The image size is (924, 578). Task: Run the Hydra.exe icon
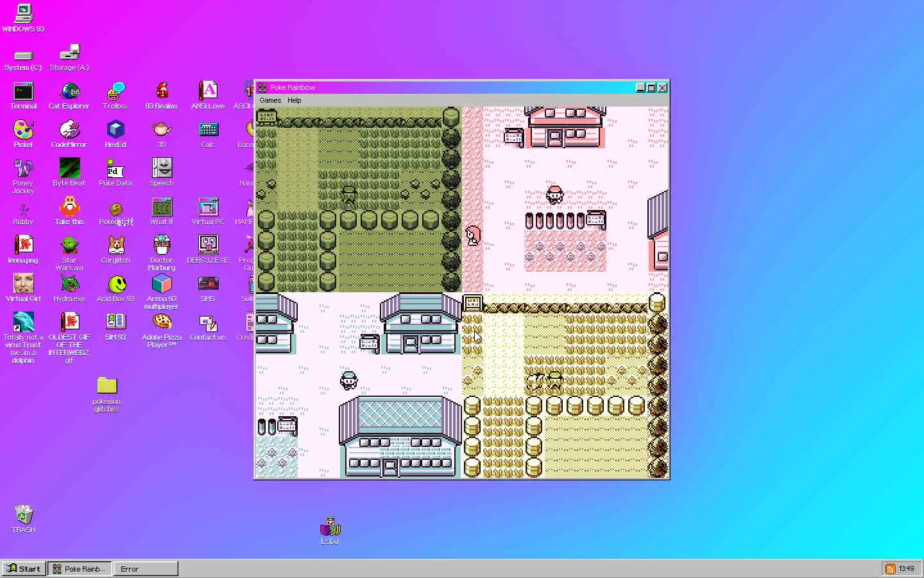(x=69, y=289)
